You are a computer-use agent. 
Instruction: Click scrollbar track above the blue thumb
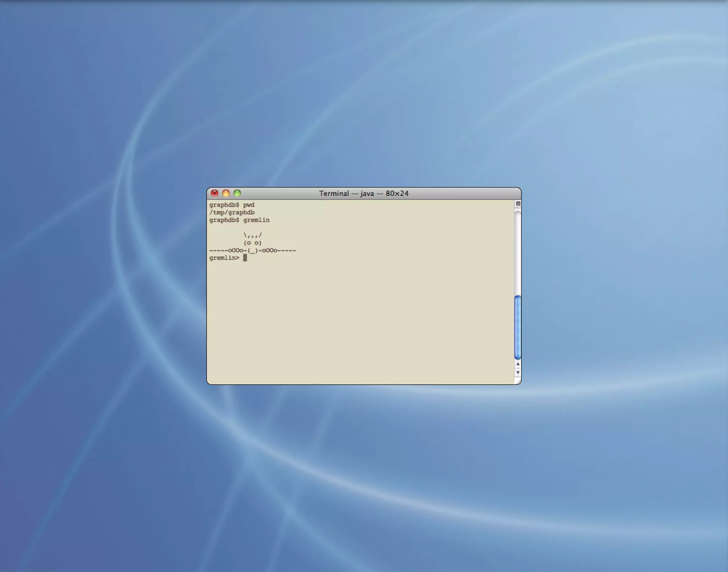(x=518, y=252)
